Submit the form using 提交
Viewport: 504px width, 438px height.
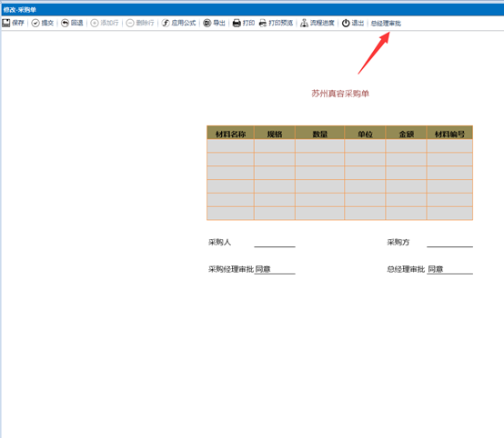pyautogui.click(x=43, y=23)
